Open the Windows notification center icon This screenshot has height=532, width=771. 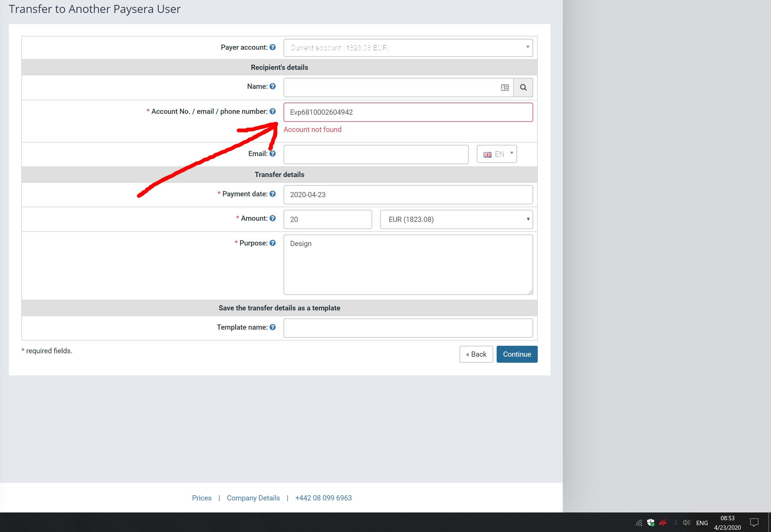[x=754, y=522]
